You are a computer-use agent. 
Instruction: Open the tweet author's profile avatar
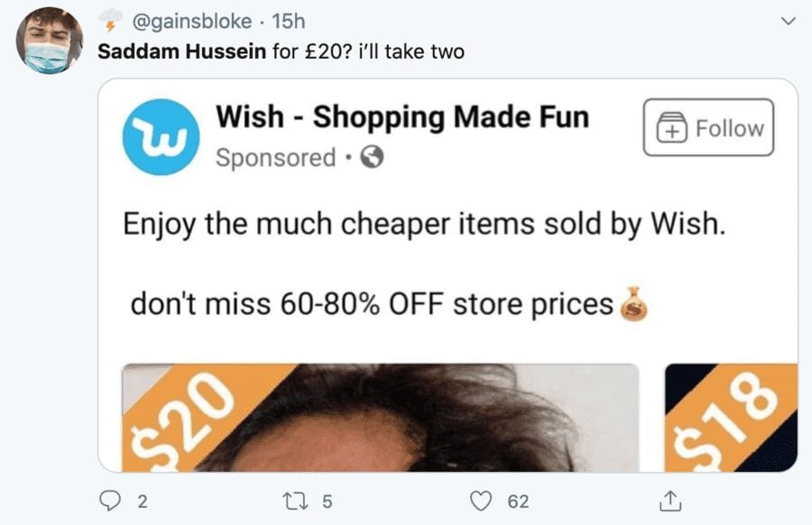(x=50, y=41)
